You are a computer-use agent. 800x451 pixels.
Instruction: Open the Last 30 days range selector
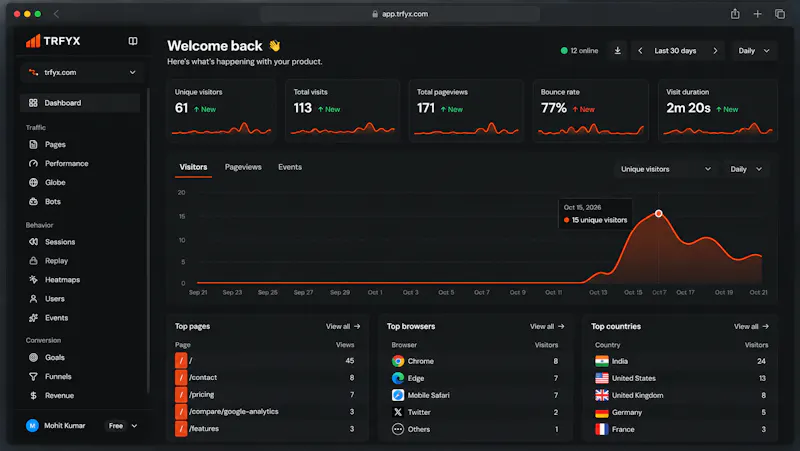(x=675, y=51)
